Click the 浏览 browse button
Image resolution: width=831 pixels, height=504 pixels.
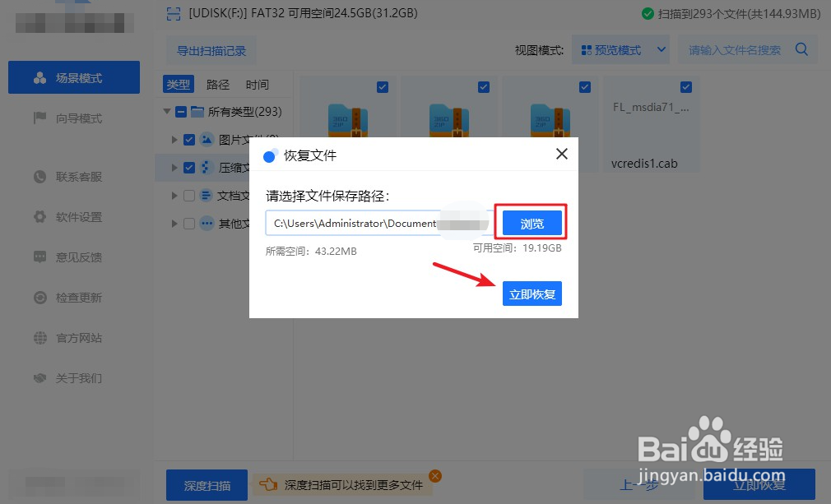point(531,222)
